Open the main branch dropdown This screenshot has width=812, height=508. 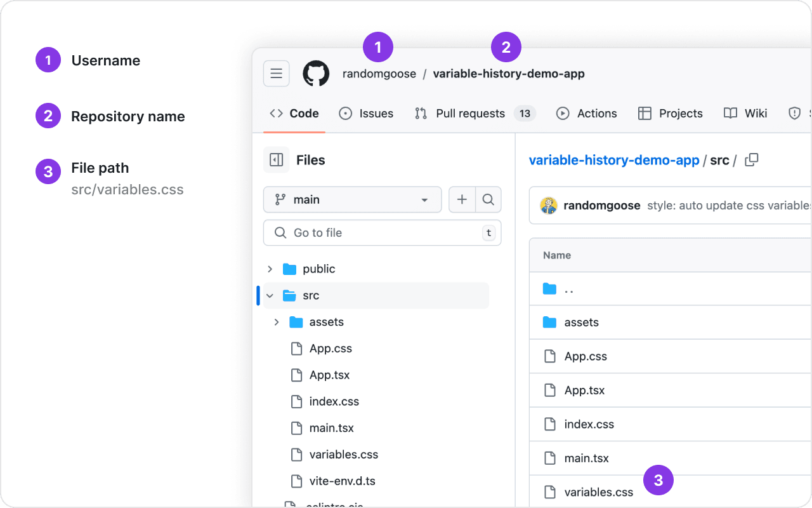[x=352, y=199]
